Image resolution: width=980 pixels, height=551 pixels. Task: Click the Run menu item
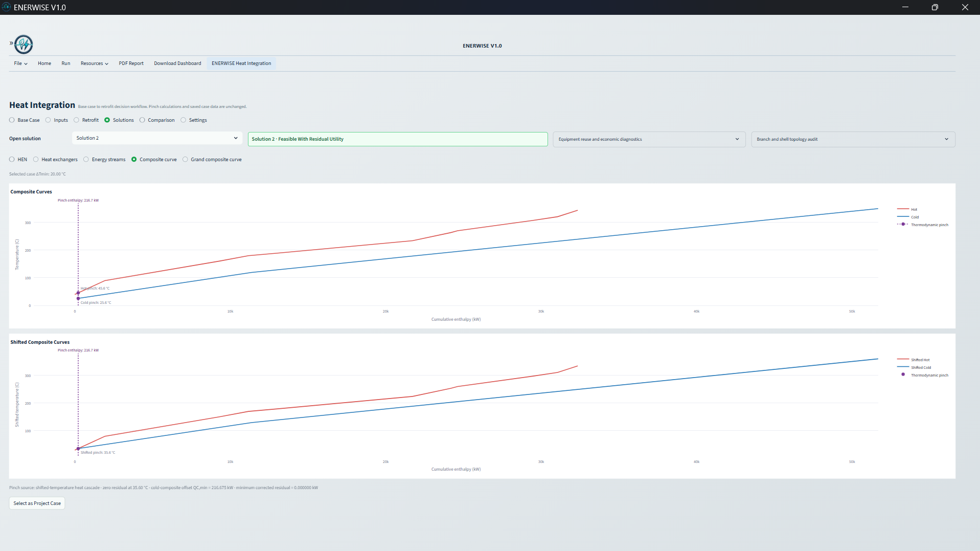click(x=66, y=63)
